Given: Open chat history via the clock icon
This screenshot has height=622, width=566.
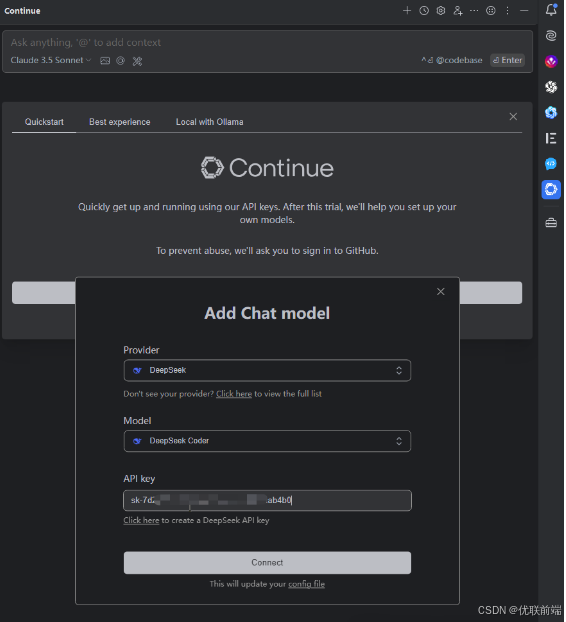Looking at the screenshot, I should click(x=424, y=11).
